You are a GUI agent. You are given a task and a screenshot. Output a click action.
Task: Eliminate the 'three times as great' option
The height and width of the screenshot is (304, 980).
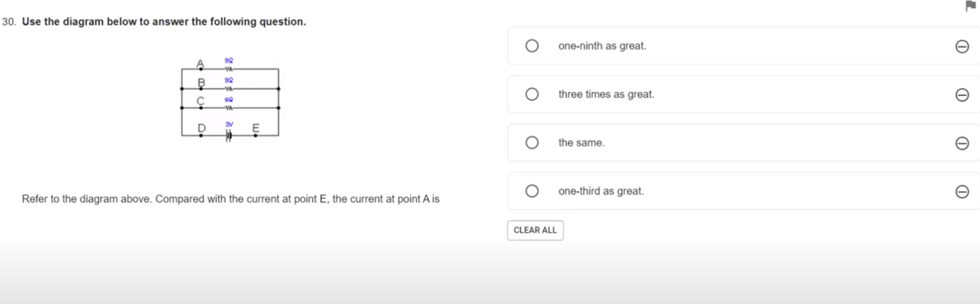[x=962, y=95]
